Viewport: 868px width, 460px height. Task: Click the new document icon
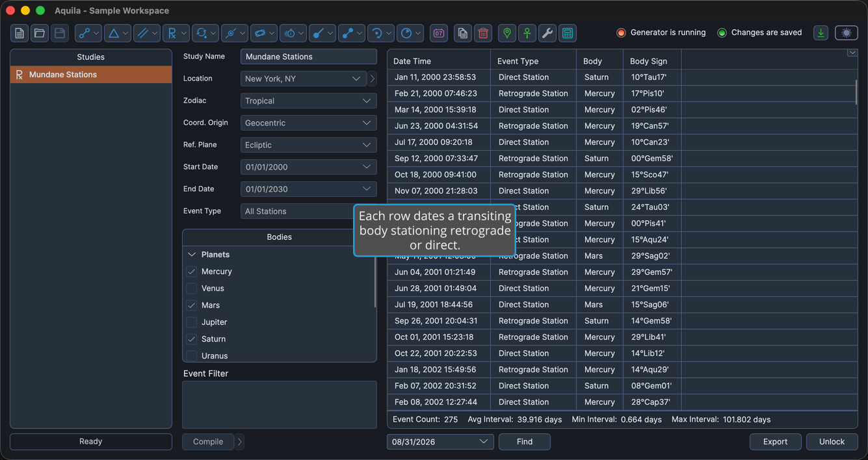[x=20, y=33]
